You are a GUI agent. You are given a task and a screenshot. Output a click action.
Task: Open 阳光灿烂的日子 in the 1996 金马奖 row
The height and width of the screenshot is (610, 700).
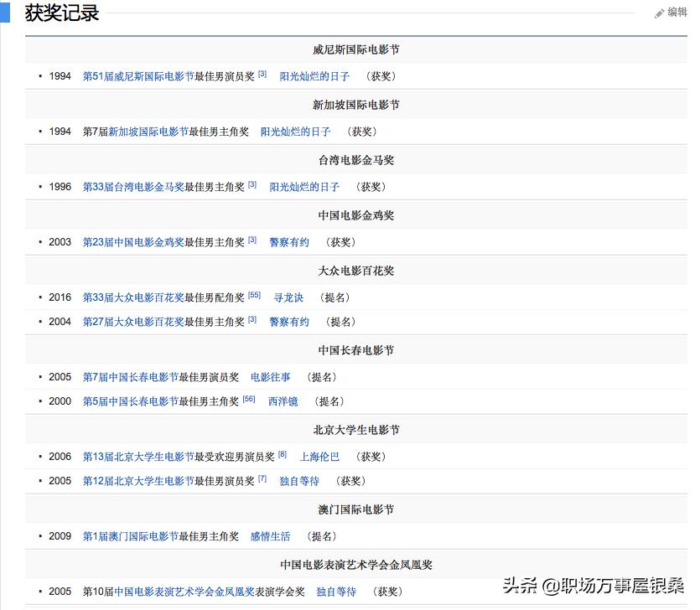(304, 187)
